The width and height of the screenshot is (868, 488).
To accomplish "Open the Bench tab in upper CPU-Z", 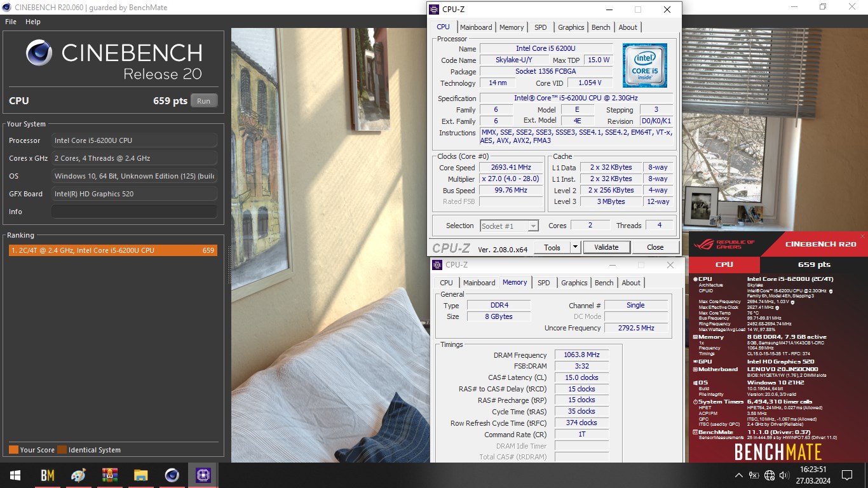I will click(601, 27).
